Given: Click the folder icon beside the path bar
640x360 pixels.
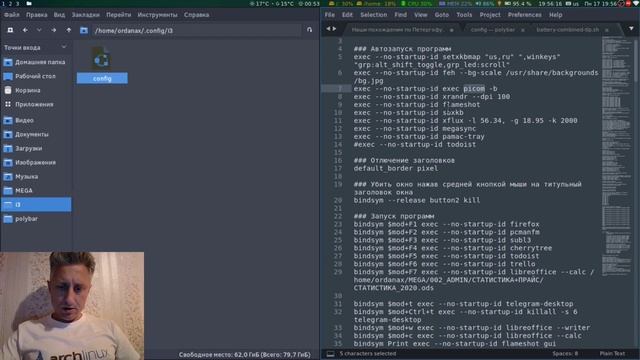Looking at the screenshot, I should [x=84, y=30].
